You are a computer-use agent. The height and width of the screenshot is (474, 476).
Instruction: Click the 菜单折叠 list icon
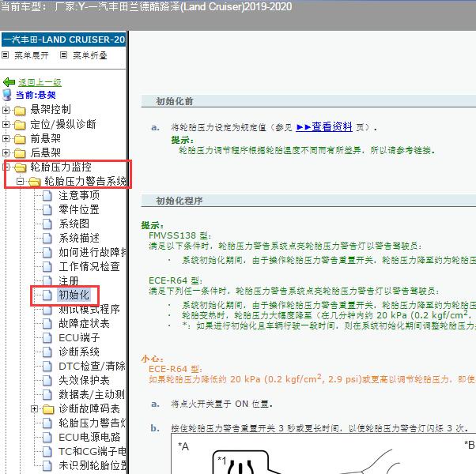[x=63, y=55]
